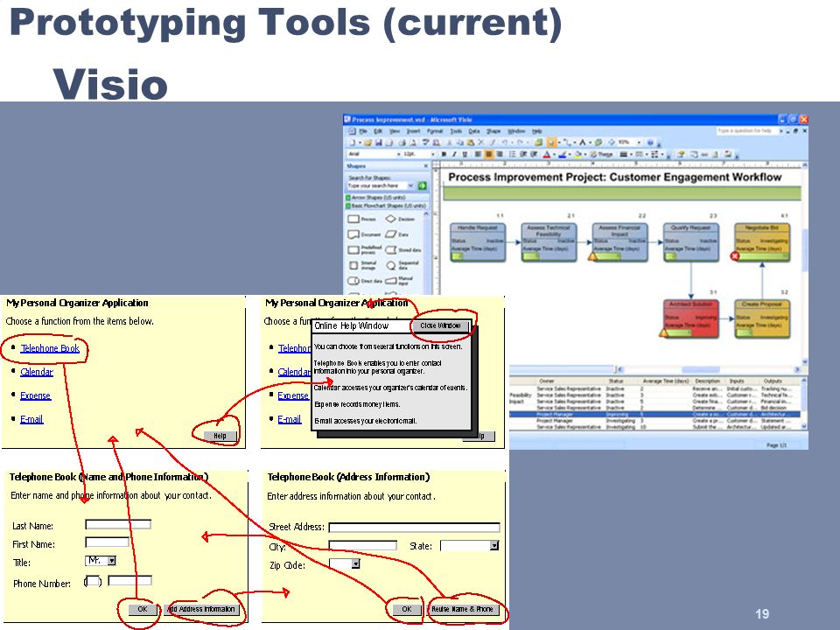840x630 pixels.
Task: Pick the Manual input shape in stencil
Action: 390,281
